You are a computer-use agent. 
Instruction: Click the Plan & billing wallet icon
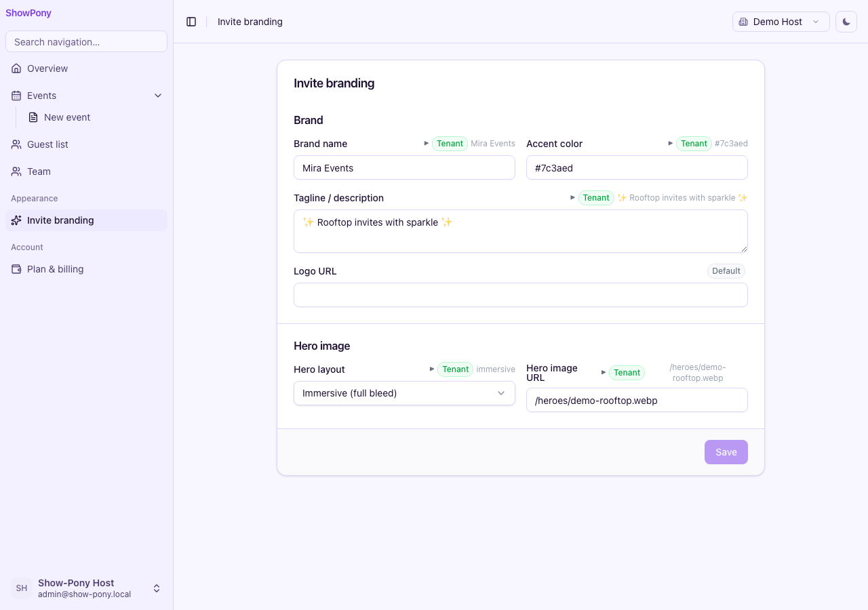16,269
